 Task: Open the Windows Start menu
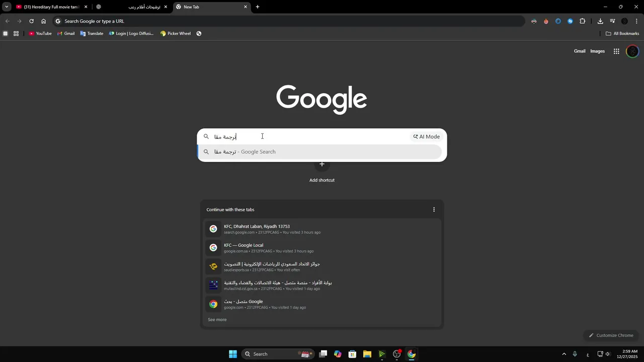coord(233,354)
